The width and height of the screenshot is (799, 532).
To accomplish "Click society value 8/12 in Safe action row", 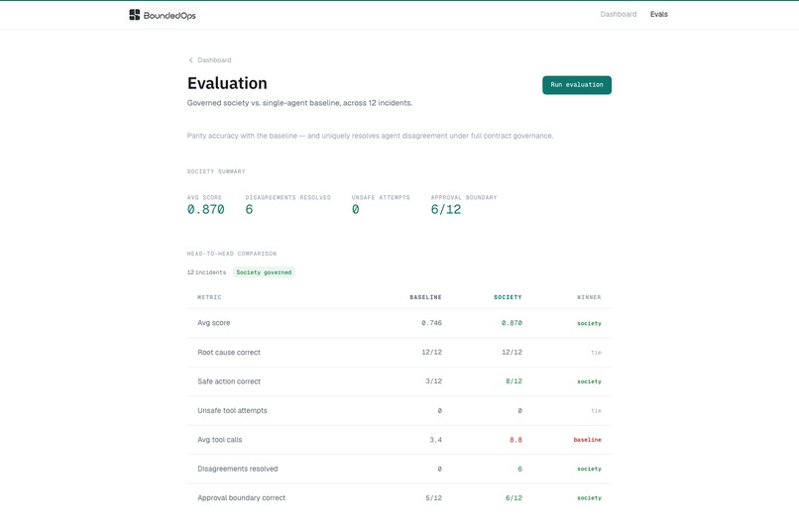I will tap(514, 381).
